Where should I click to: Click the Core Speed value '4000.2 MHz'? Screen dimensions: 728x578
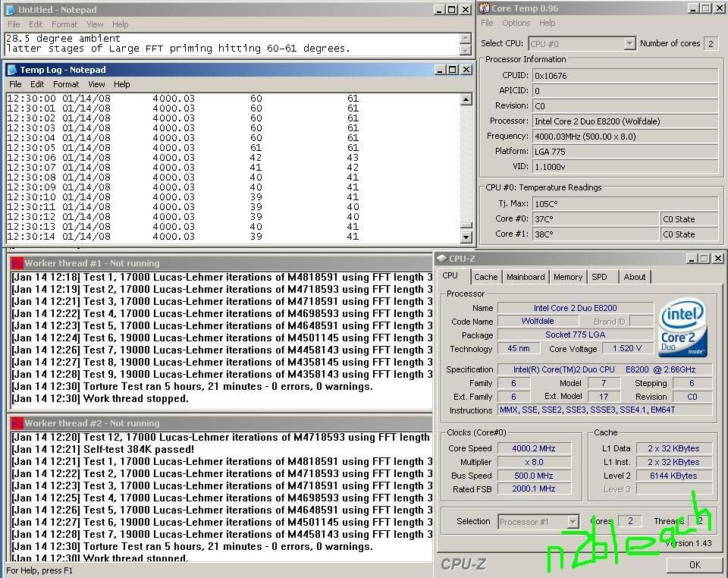pos(534,448)
